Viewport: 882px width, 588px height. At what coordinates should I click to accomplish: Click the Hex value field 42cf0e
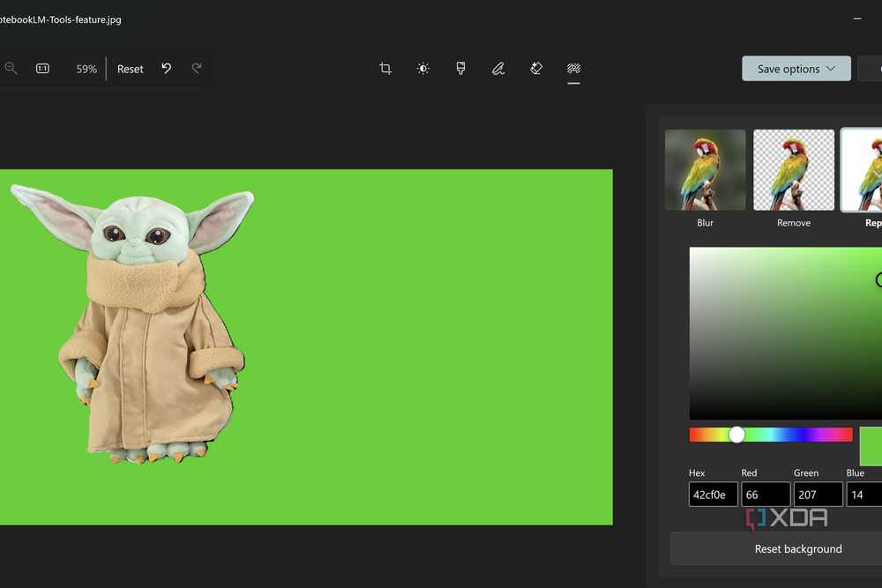(714, 495)
